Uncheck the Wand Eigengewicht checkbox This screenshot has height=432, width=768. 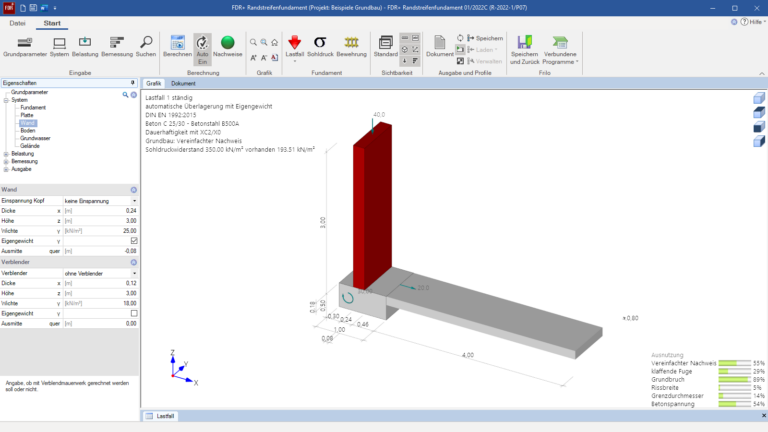tap(134, 240)
